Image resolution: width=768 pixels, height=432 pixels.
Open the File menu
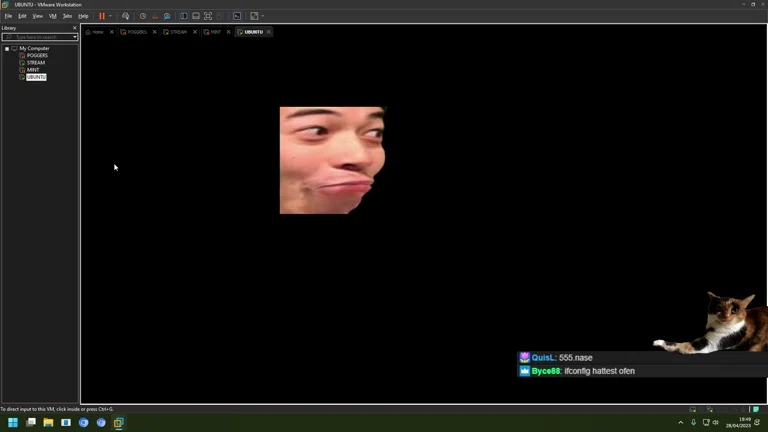8,16
